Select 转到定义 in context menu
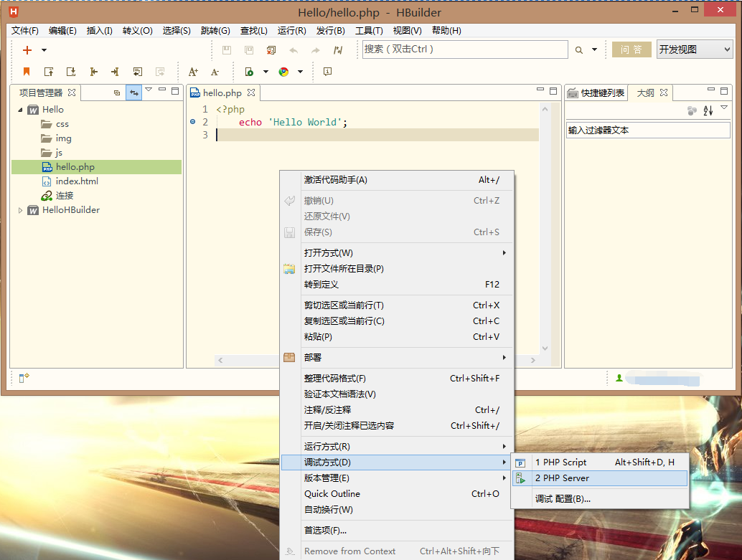The width and height of the screenshot is (742, 560). (397, 284)
